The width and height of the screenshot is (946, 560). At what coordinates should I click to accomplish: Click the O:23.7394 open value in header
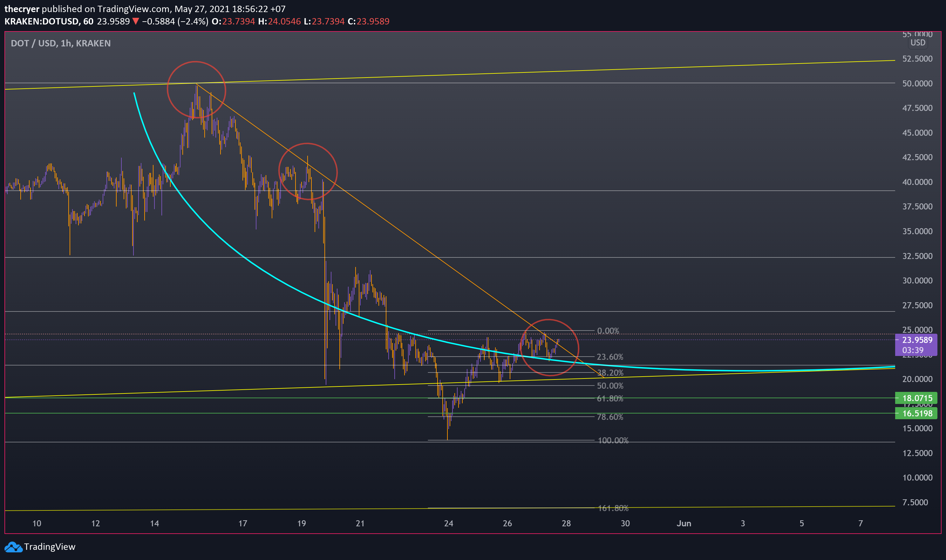point(234,21)
